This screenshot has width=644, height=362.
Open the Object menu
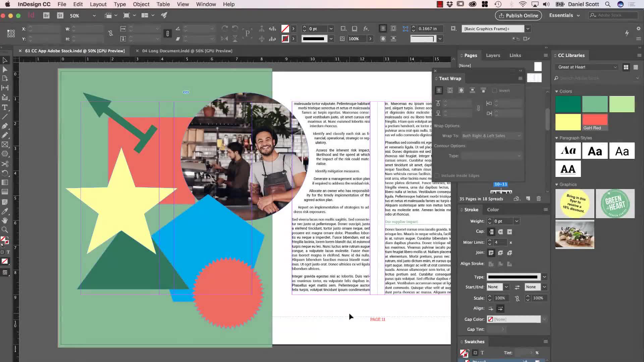tap(141, 4)
